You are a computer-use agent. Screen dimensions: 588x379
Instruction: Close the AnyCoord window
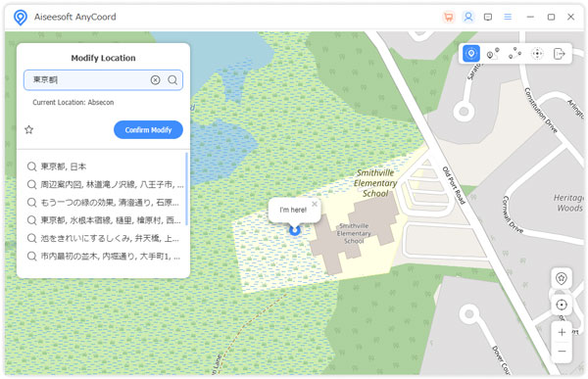tap(570, 17)
